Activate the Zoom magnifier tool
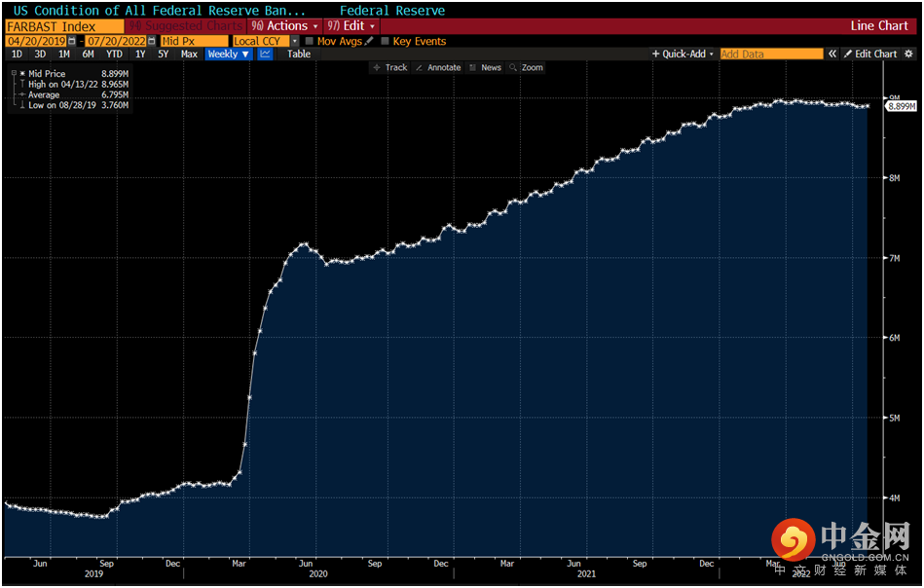This screenshot has width=924, height=588. 526,68
